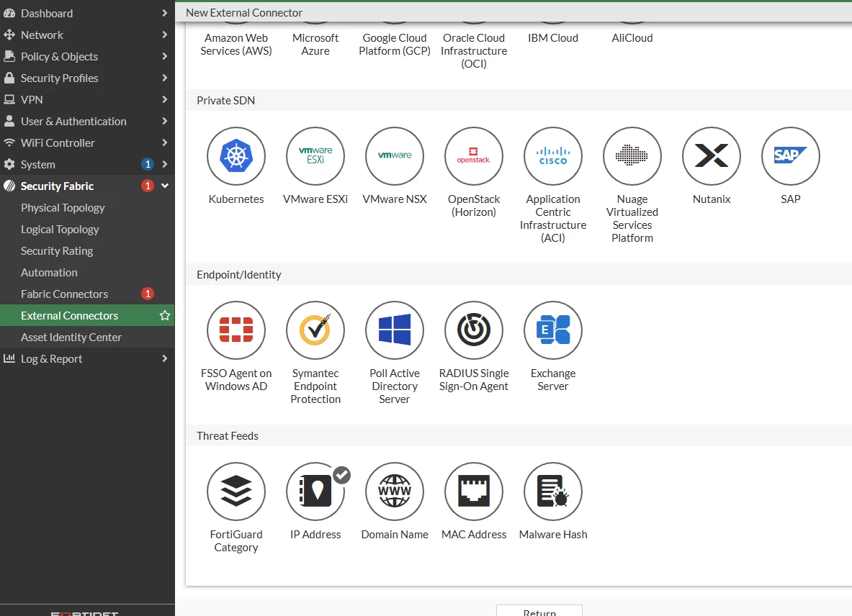The height and width of the screenshot is (616, 852).
Task: Select the IP Address threat feed
Action: 315,492
